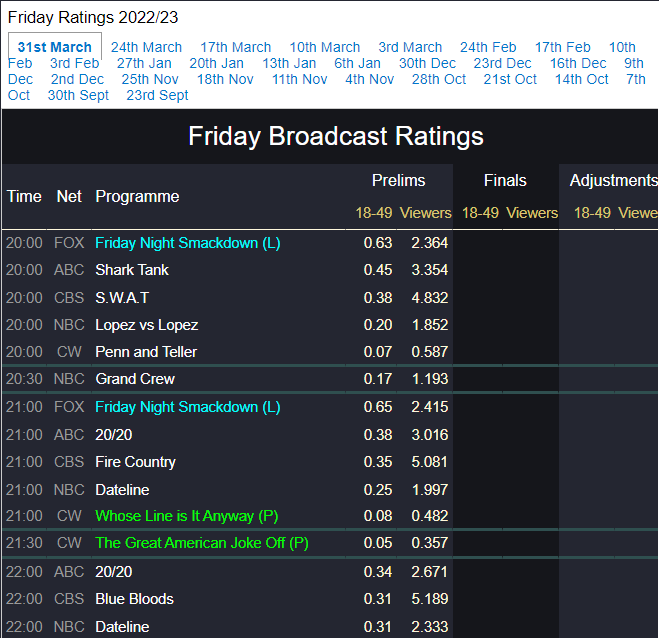Click the Friday Ratings 2022/23 heading

click(x=93, y=17)
